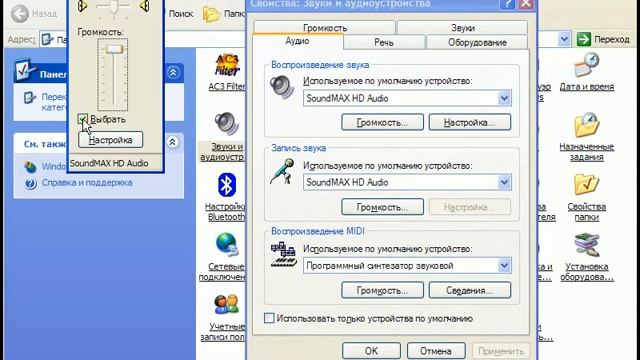640x360 pixels.
Task: Toggle the Выбрать checkbox in volume popup
Action: point(82,119)
